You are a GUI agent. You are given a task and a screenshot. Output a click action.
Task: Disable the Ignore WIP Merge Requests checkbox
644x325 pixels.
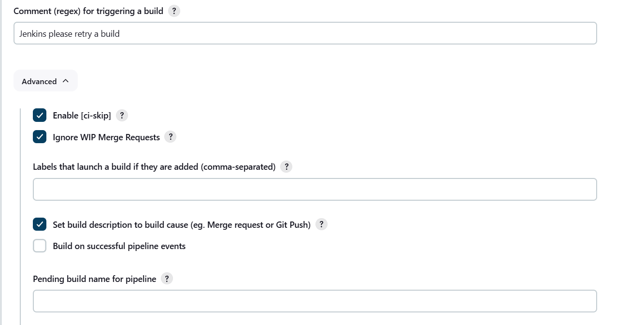40,137
